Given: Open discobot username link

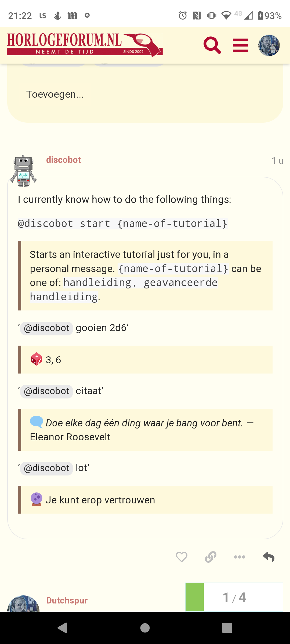Looking at the screenshot, I should coord(63,160).
